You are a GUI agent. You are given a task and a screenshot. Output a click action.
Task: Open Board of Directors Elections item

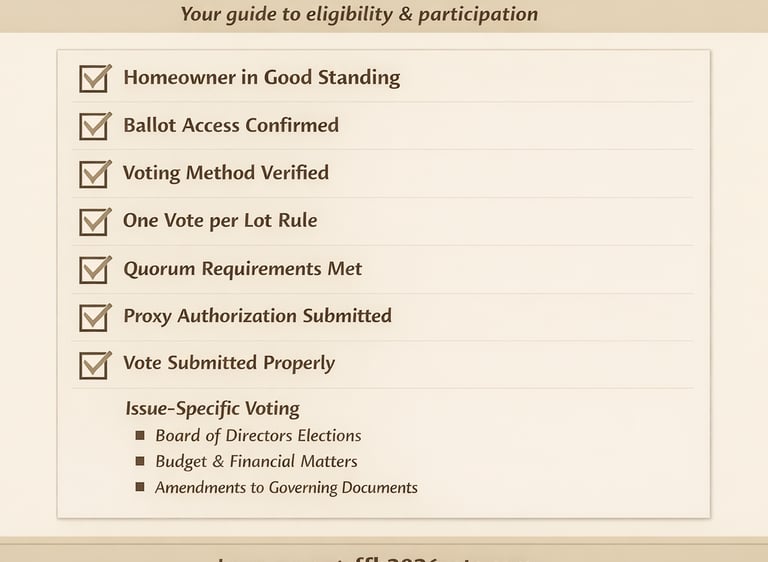point(258,436)
